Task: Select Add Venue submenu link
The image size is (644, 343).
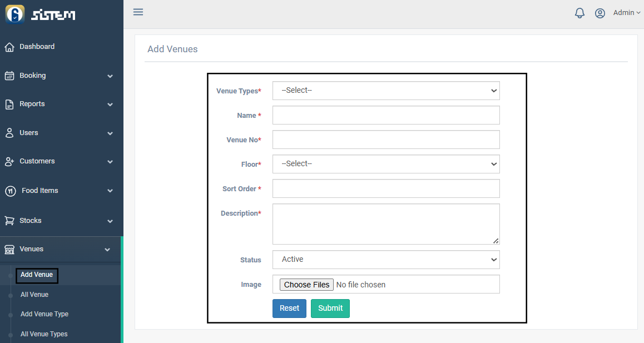Action: pyautogui.click(x=37, y=275)
